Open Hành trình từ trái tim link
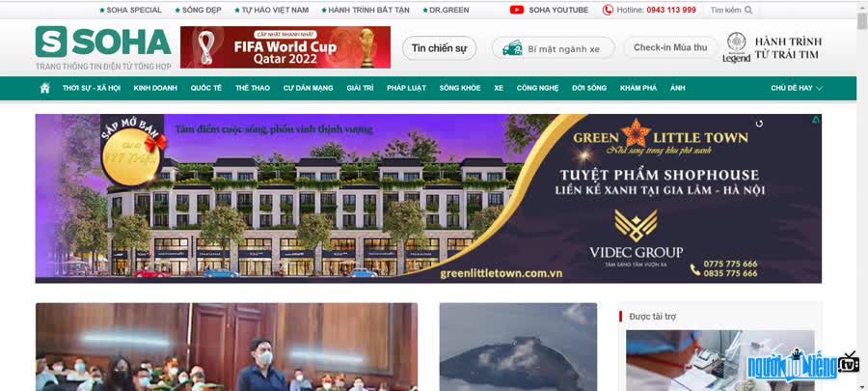This screenshot has width=868, height=391. coord(788,47)
